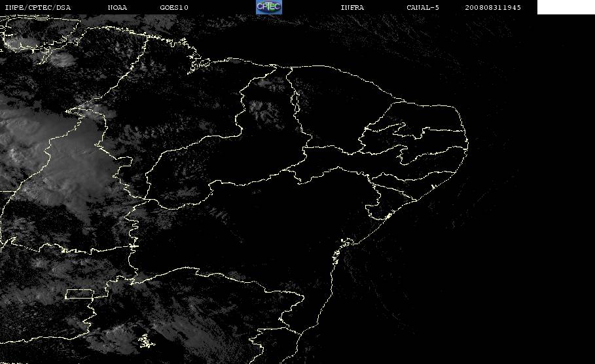Click the INFRA label in header
Screen dimensions: 595x364
(x=353, y=7)
